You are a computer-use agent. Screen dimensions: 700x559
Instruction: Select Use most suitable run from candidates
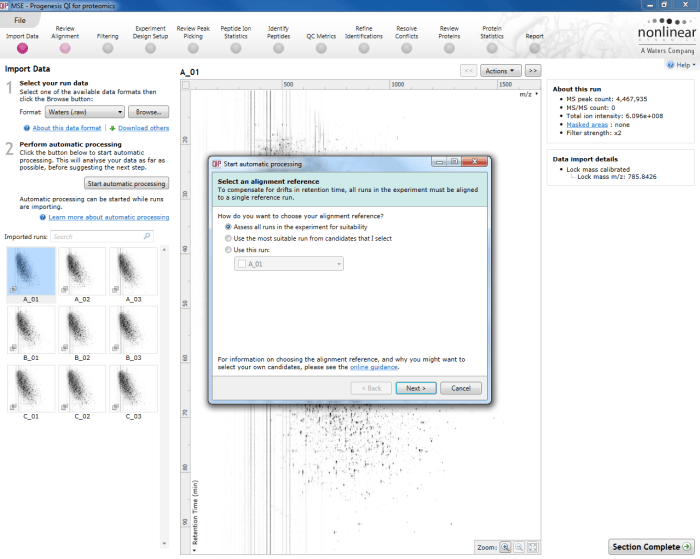point(228,238)
